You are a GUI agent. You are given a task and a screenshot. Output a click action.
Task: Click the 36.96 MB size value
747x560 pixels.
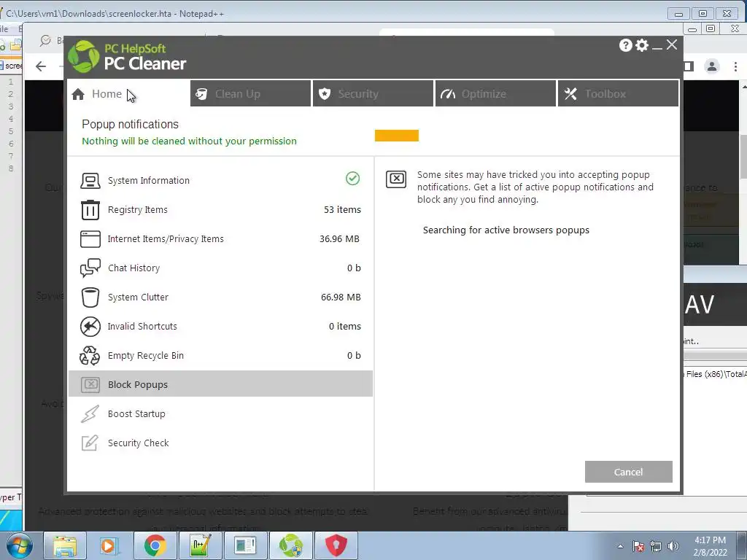click(340, 239)
